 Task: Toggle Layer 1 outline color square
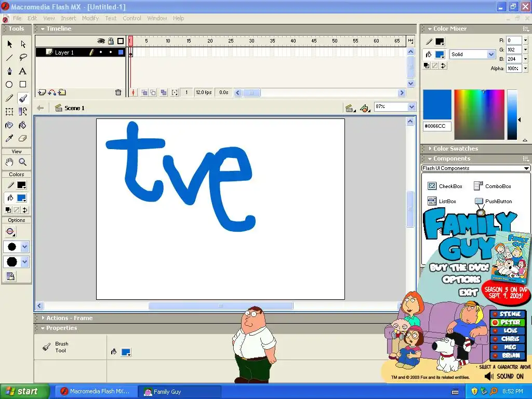tap(121, 52)
